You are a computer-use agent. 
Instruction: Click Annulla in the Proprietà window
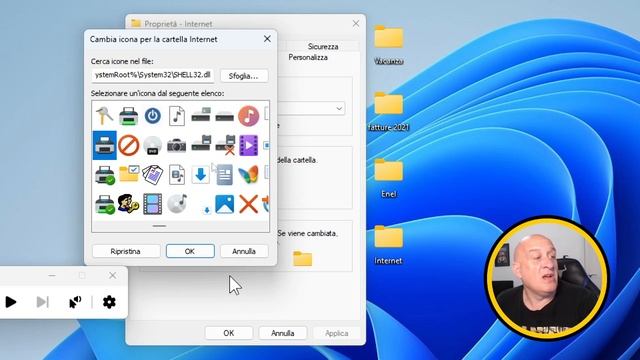282,333
